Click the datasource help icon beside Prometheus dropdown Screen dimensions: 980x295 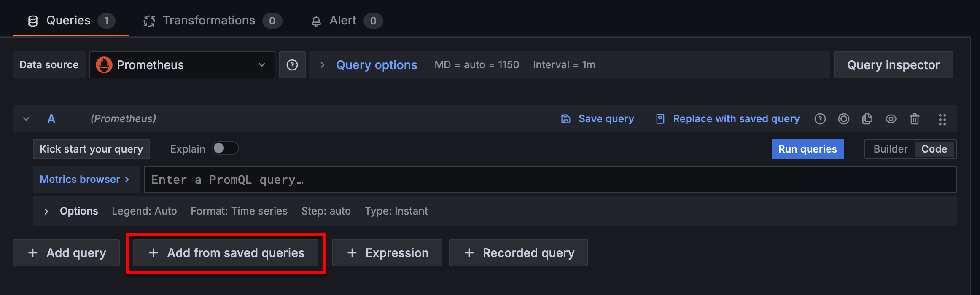pos(292,65)
